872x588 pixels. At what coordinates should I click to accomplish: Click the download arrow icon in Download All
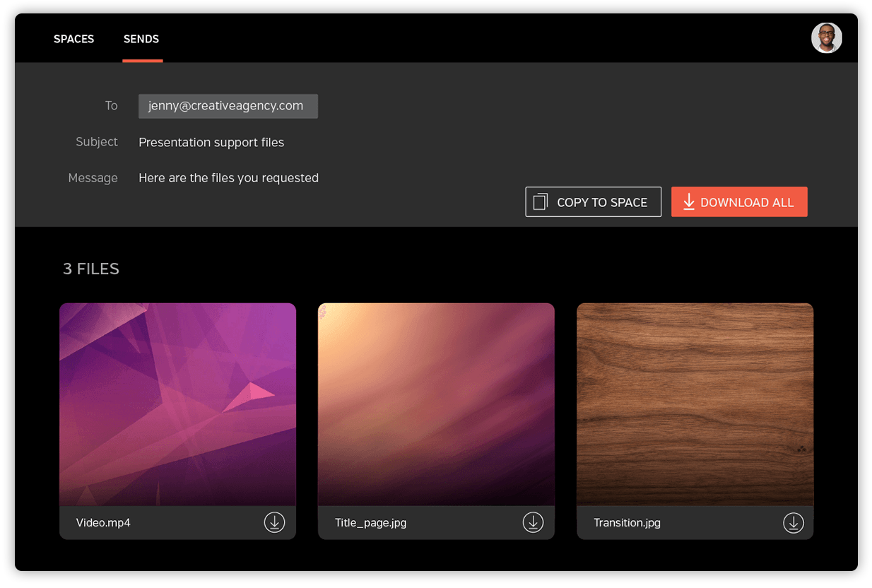tap(688, 201)
